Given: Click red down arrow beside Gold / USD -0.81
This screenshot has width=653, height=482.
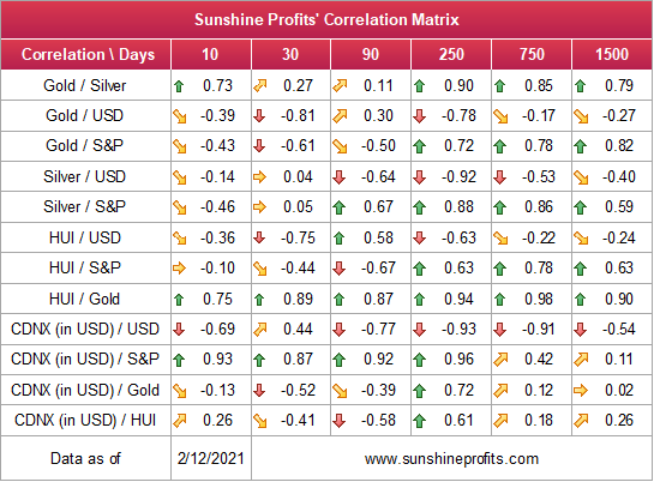Looking at the screenshot, I should (259, 116).
